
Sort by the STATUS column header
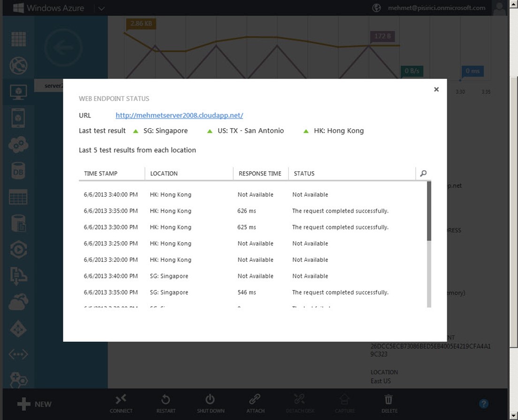pyautogui.click(x=304, y=174)
